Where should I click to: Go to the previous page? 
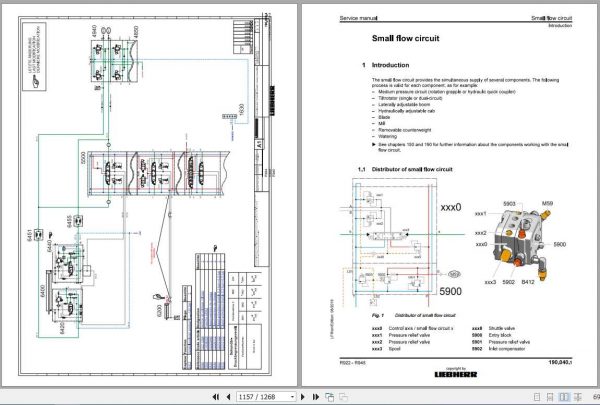[x=228, y=397]
